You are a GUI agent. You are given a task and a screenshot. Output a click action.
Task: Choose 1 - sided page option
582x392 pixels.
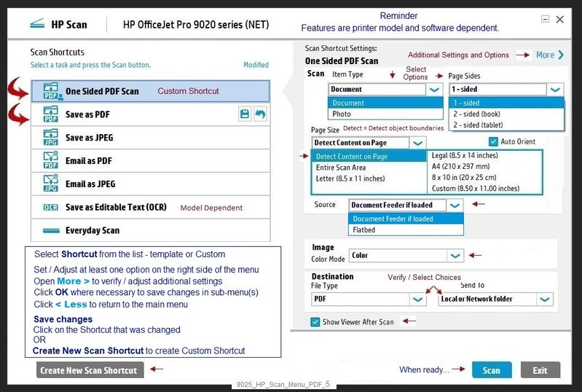point(507,103)
